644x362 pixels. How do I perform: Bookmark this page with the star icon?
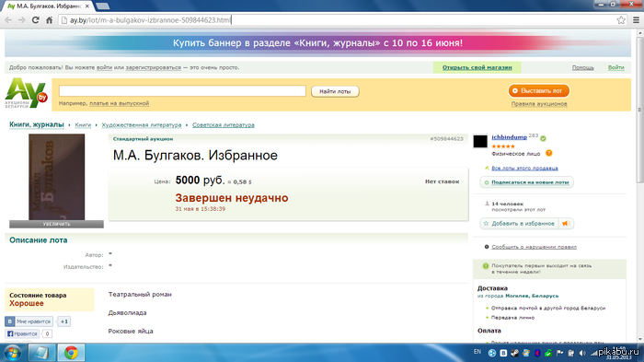tap(621, 19)
